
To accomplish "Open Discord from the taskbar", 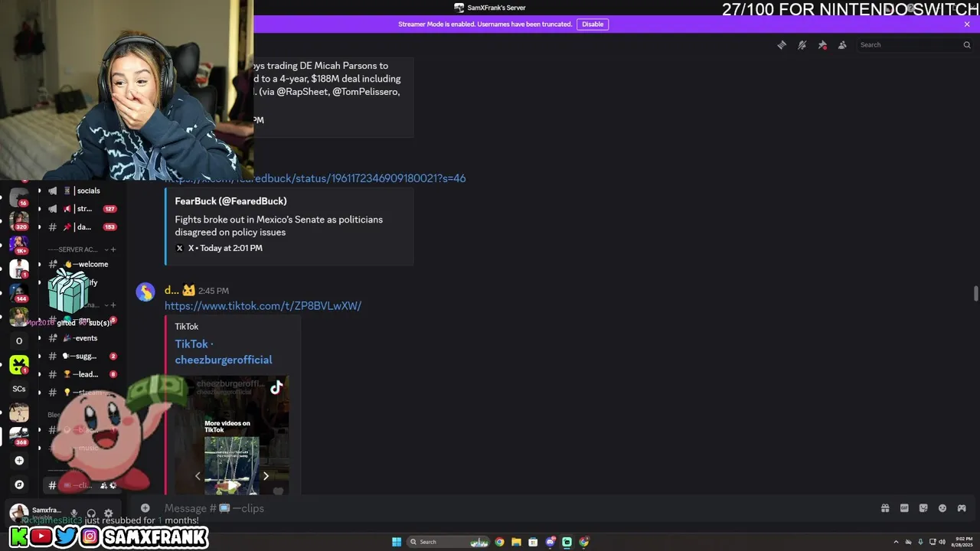I will (550, 542).
